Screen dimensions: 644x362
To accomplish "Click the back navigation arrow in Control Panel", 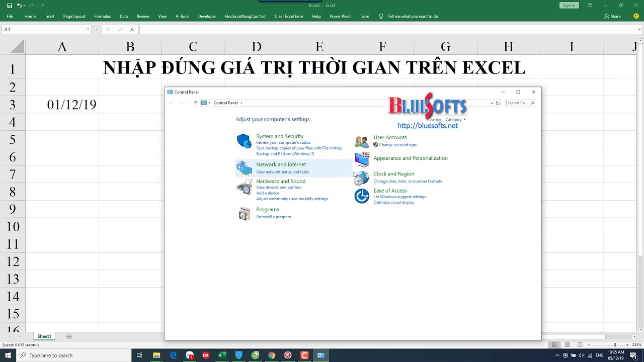I will 171,103.
